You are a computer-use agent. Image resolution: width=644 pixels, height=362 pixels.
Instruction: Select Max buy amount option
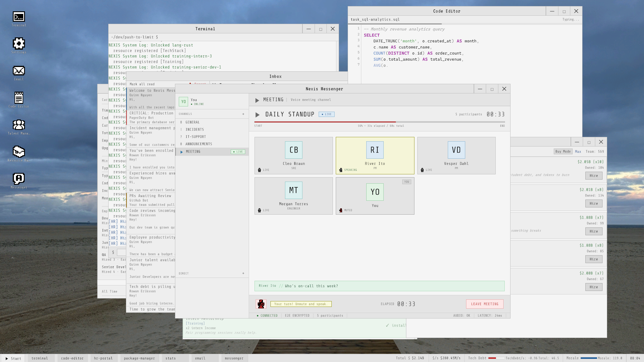(578, 151)
